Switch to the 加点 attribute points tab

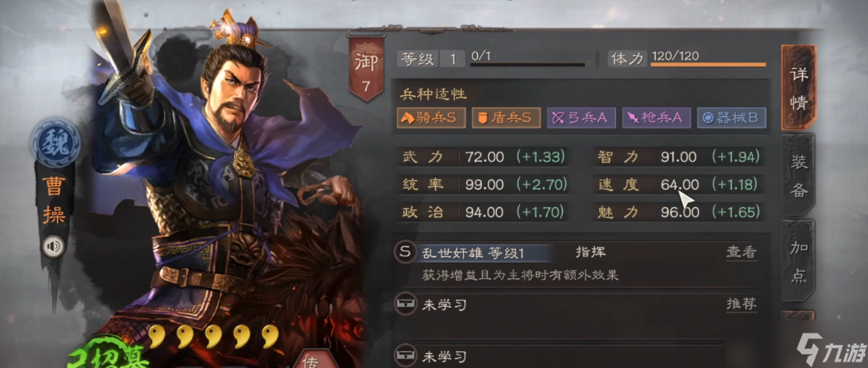click(x=798, y=260)
